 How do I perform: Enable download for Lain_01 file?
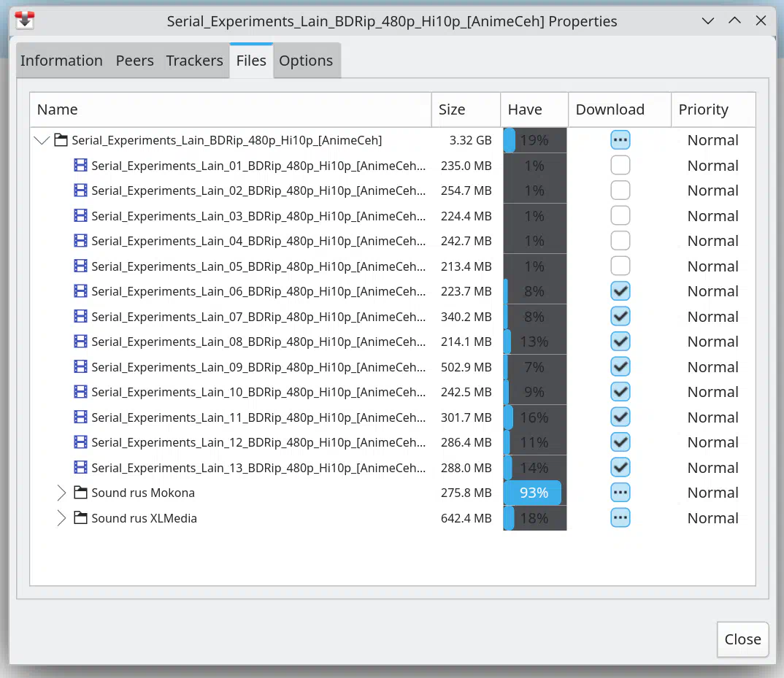pyautogui.click(x=620, y=165)
